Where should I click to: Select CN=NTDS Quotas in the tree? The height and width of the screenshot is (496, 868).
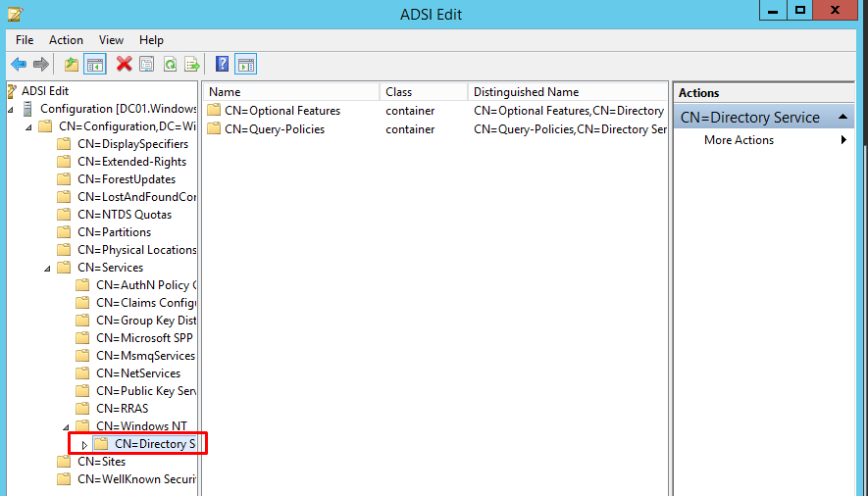125,215
